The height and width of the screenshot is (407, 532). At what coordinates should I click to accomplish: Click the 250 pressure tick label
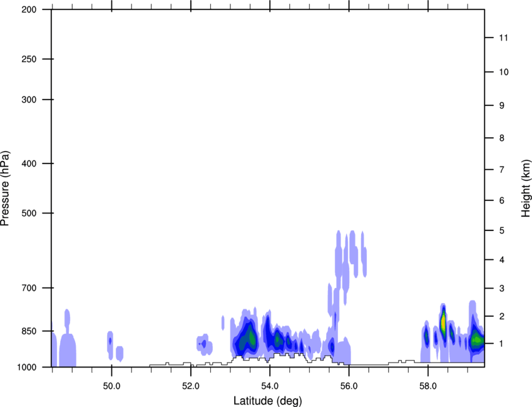pyautogui.click(x=29, y=59)
